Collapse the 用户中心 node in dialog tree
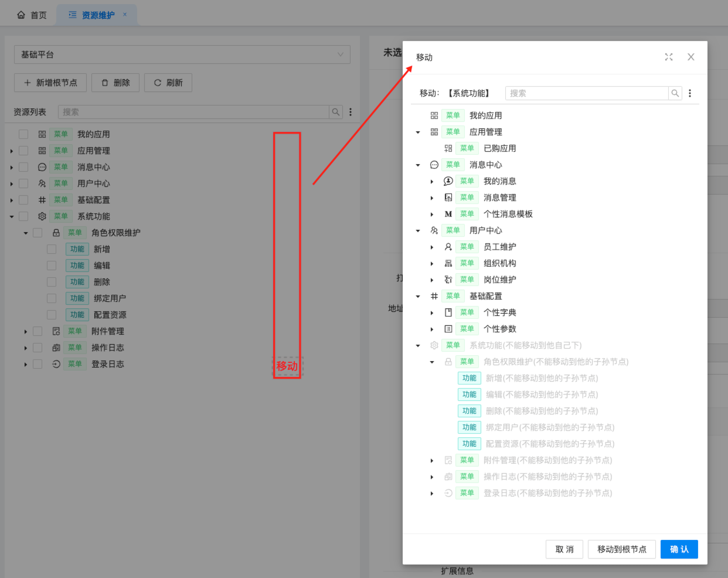The height and width of the screenshot is (578, 728). [418, 231]
